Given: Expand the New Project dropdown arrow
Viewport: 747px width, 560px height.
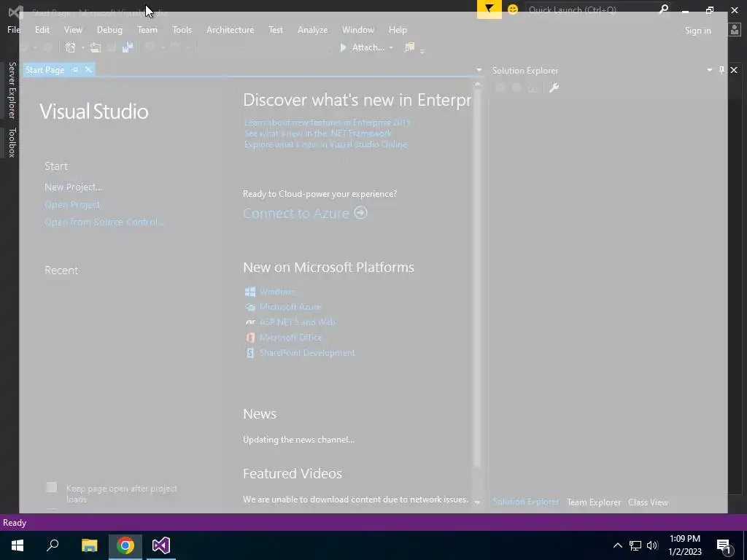Looking at the screenshot, I should pyautogui.click(x=82, y=47).
